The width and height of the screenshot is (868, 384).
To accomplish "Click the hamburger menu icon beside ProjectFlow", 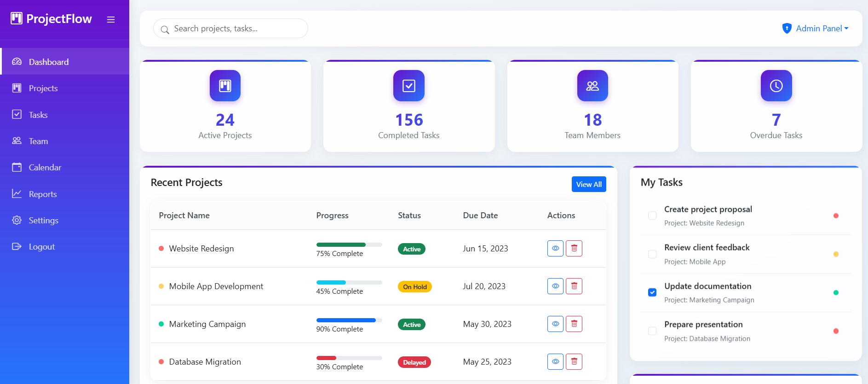I will [x=111, y=19].
